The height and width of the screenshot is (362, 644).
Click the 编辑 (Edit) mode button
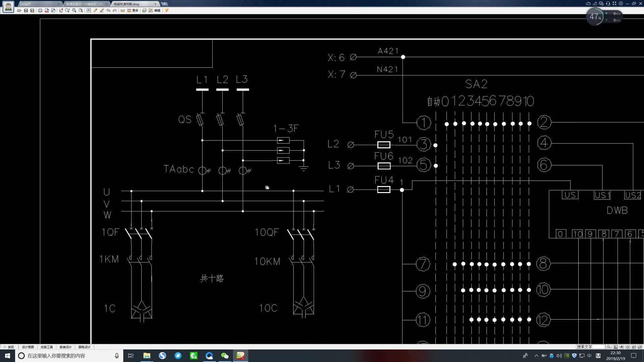pos(155,10)
